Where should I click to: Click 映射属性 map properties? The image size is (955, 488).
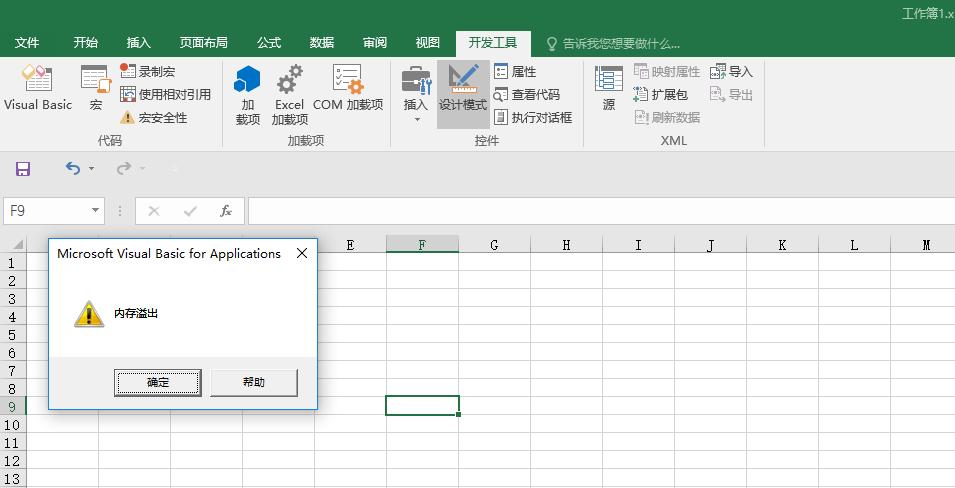[x=667, y=71]
